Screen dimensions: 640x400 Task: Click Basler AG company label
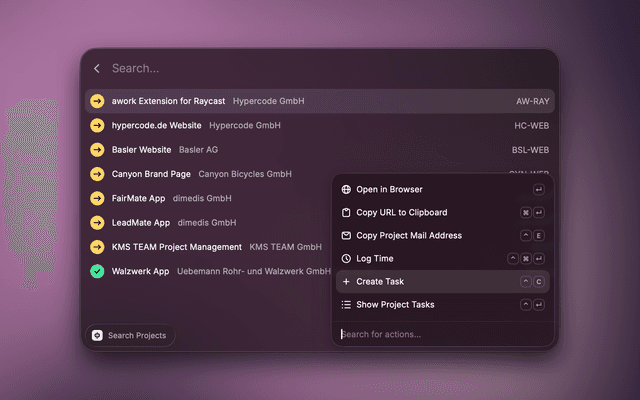(x=198, y=150)
